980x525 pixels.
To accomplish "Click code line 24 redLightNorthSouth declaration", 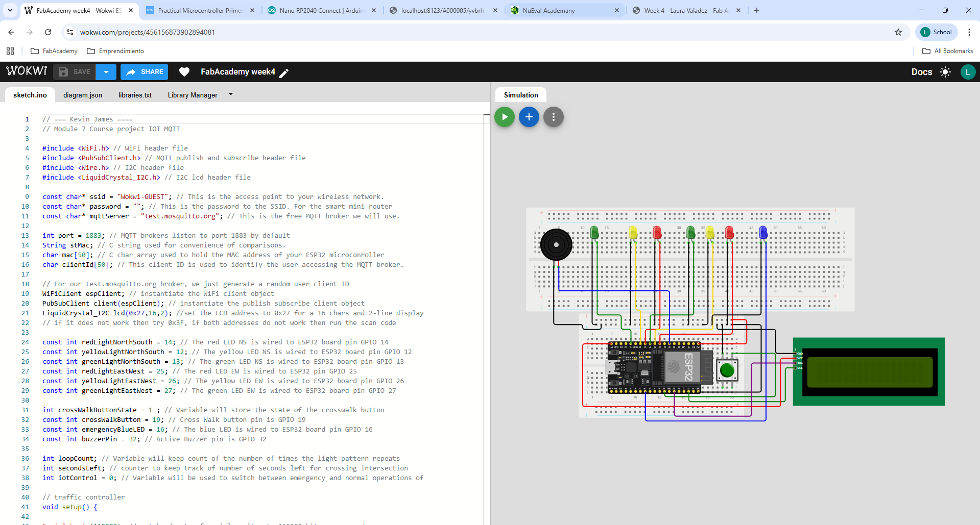I will tap(215, 342).
